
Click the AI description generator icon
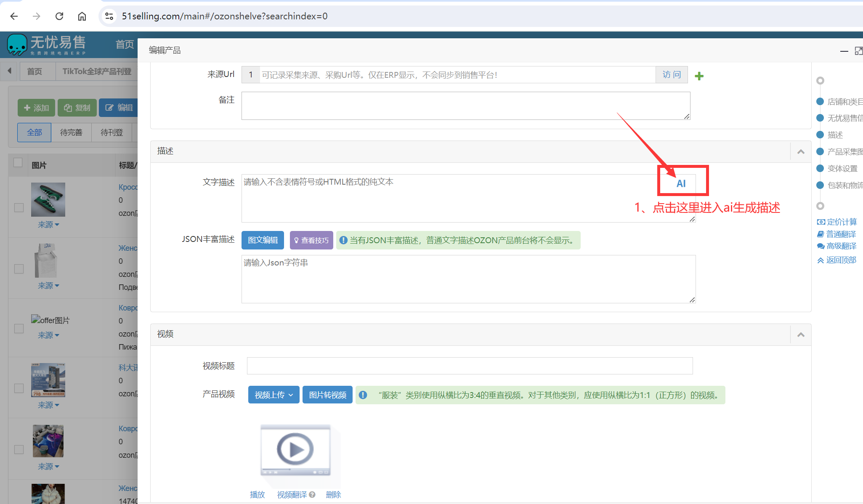pos(681,183)
